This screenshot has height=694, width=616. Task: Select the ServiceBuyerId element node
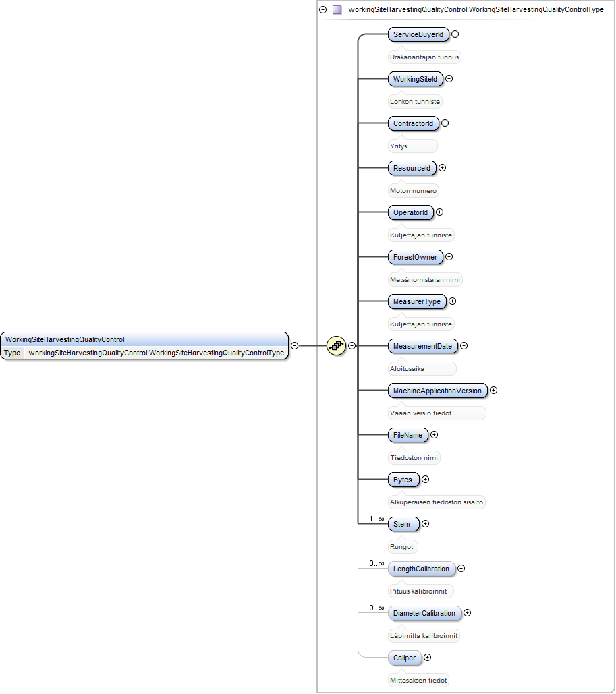[418, 34]
